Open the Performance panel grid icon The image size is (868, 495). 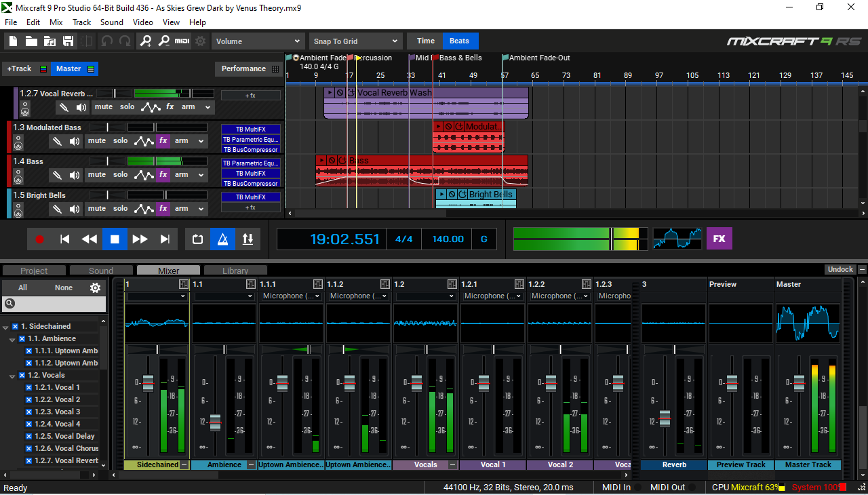275,68
